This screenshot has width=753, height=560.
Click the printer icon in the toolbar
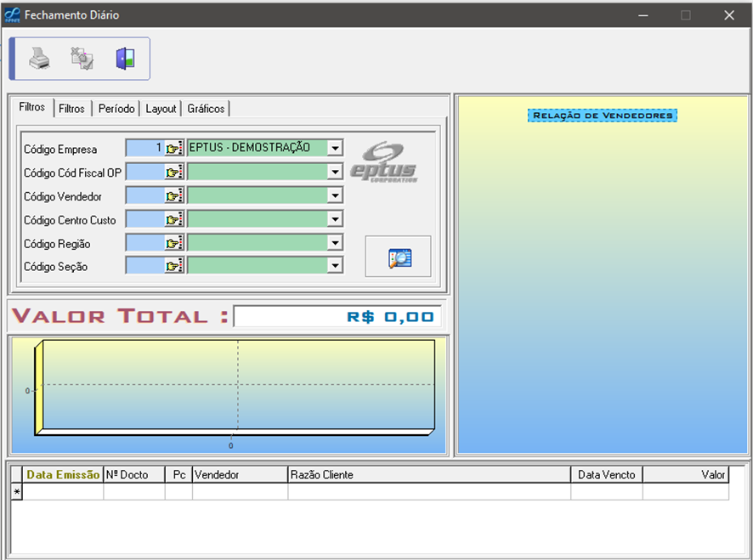[x=40, y=59]
